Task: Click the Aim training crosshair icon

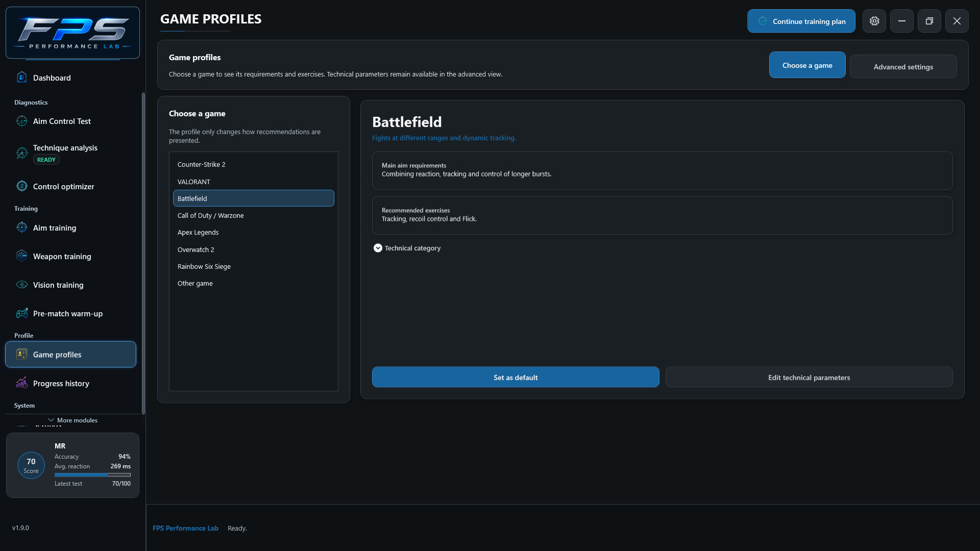Action: 21,228
